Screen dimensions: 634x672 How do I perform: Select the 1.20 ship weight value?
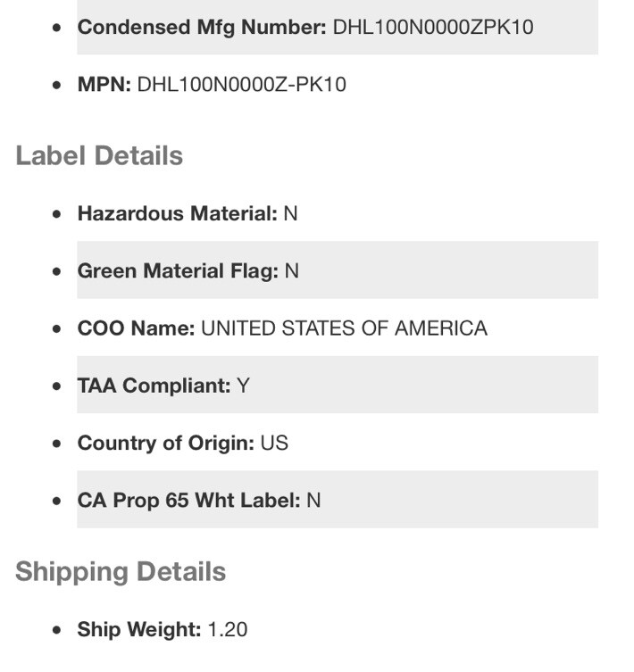point(228,629)
